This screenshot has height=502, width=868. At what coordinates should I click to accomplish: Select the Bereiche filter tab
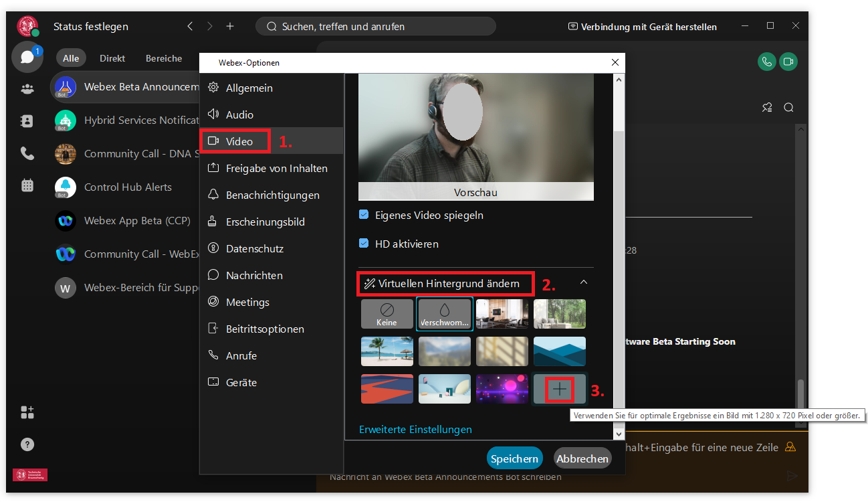[164, 58]
